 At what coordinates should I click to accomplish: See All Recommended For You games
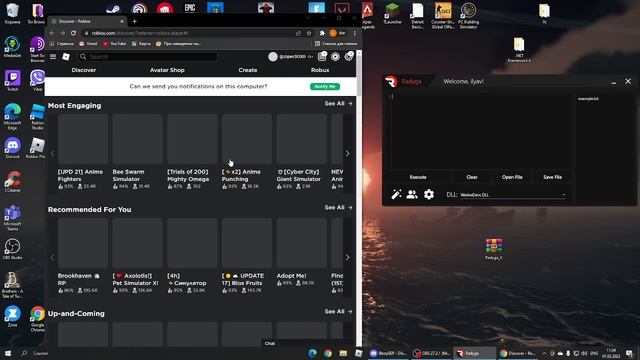(338, 207)
